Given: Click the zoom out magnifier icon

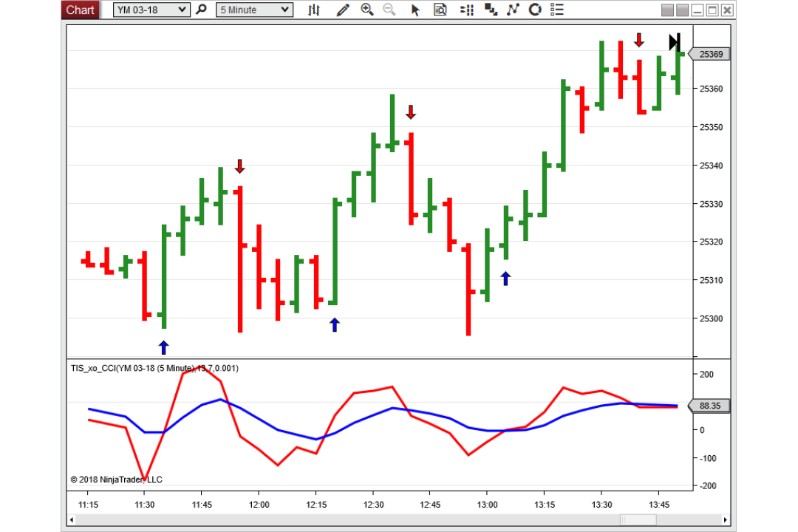Looking at the screenshot, I should [389, 10].
